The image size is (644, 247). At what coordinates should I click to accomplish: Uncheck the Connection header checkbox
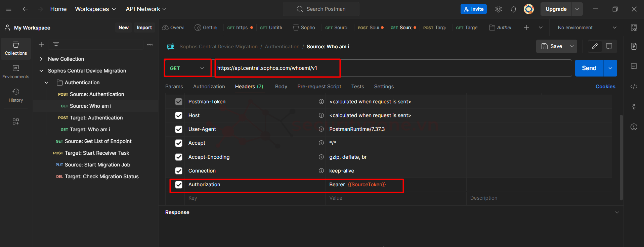click(x=179, y=171)
